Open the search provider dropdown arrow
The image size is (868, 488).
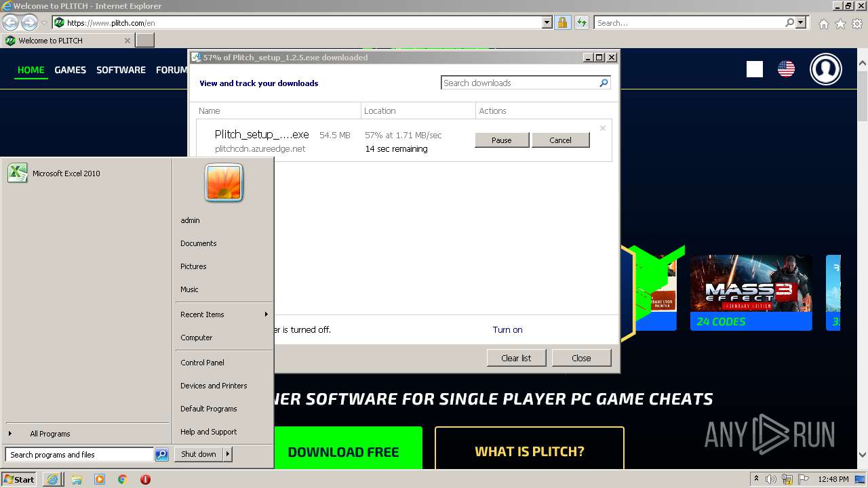[801, 22]
